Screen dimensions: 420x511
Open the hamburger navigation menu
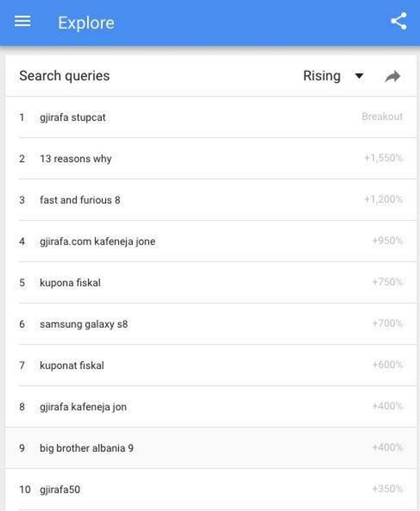[22, 21]
